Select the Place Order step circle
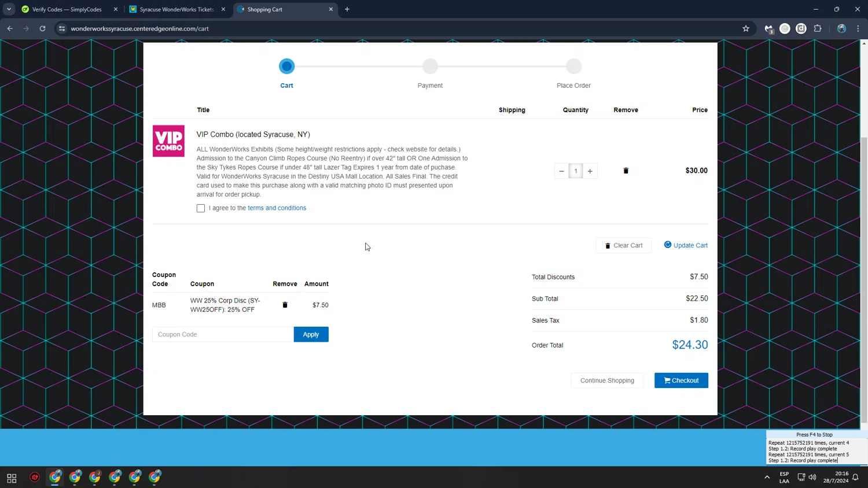This screenshot has width=868, height=488. [x=573, y=66]
